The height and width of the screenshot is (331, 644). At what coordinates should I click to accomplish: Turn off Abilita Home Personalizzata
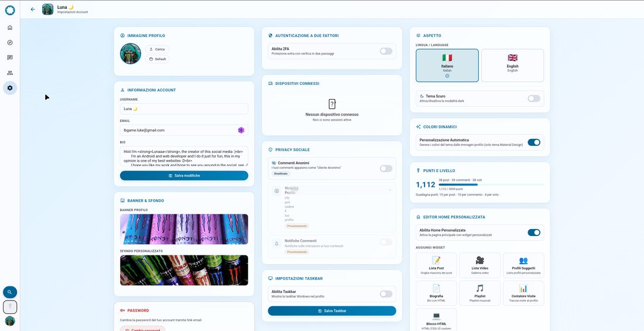coord(534,233)
